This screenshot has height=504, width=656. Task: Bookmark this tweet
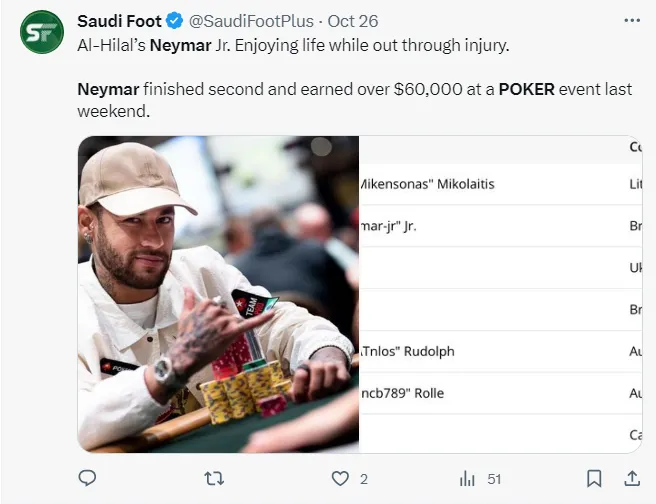pyautogui.click(x=593, y=479)
